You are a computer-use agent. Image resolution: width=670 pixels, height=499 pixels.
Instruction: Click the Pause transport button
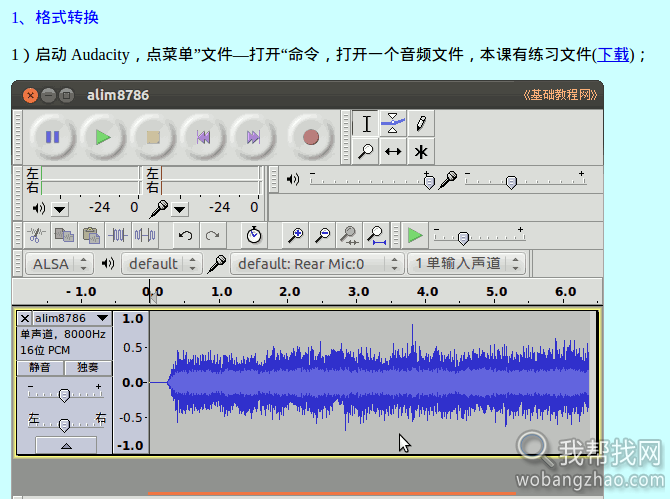coord(53,138)
